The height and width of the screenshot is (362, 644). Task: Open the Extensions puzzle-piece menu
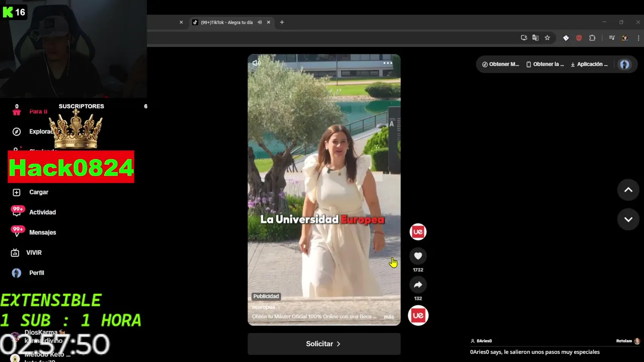click(x=592, y=38)
